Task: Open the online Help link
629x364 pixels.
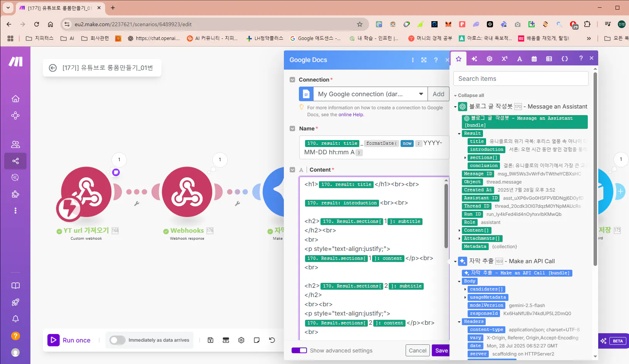Action: (351, 115)
